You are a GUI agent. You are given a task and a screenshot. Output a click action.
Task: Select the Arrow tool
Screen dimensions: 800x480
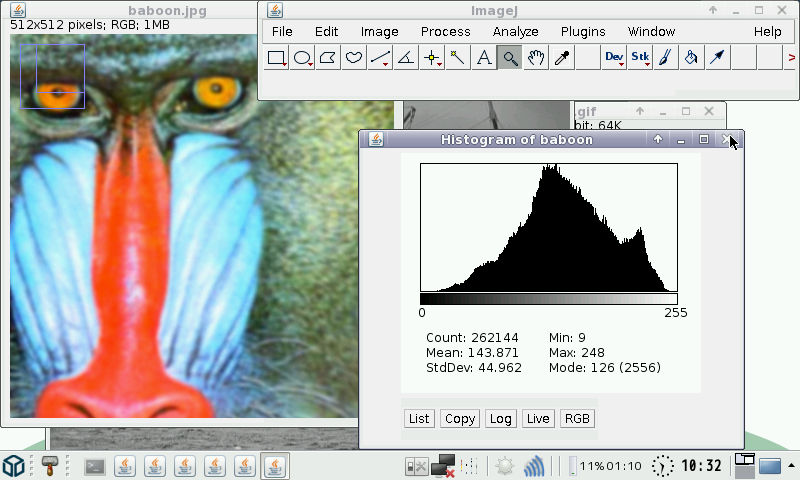pos(717,58)
